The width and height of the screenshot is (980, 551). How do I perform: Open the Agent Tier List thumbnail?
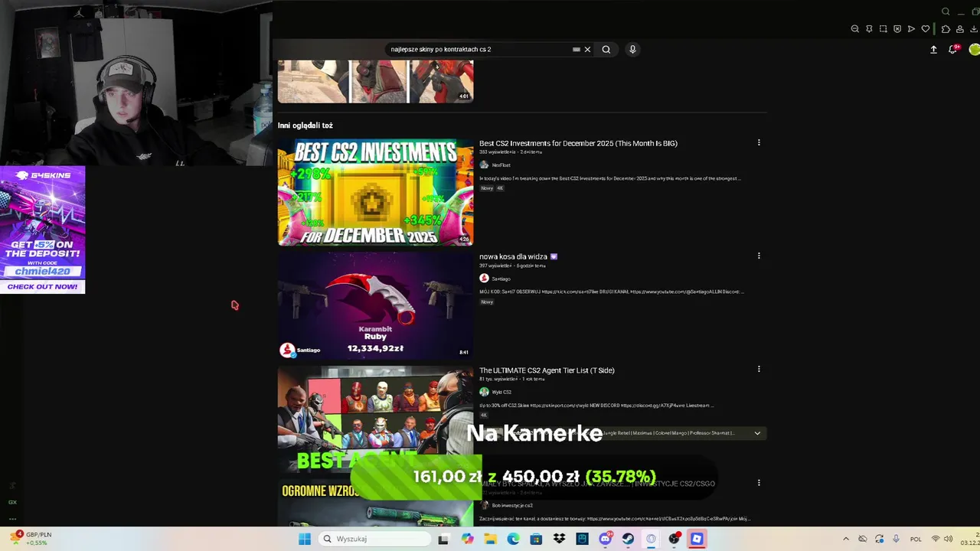pyautogui.click(x=376, y=419)
